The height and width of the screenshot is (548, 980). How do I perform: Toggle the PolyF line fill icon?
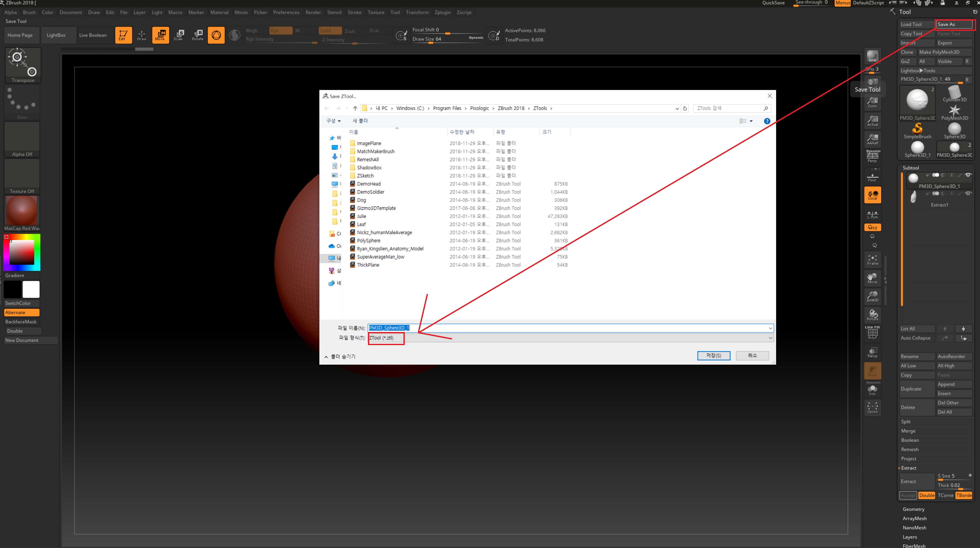(x=872, y=333)
